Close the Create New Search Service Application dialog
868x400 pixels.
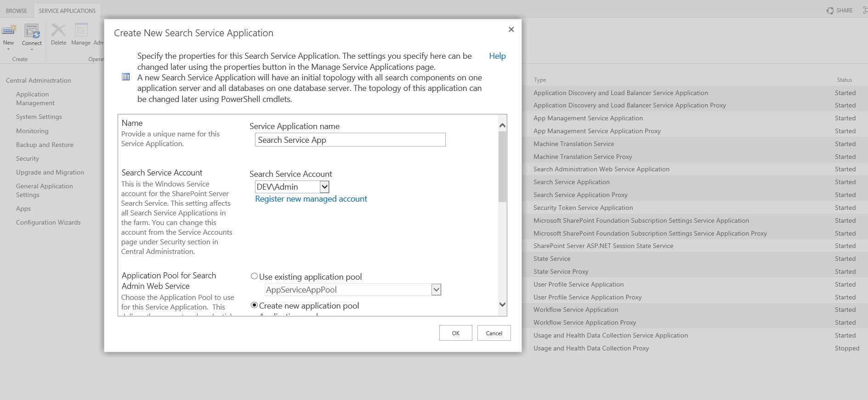pos(511,29)
